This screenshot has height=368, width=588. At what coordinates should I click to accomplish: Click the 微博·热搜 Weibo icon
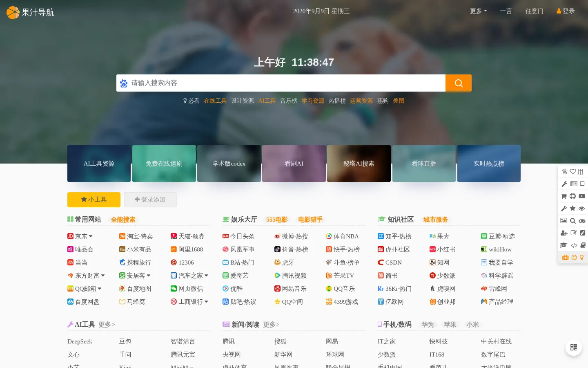pyautogui.click(x=277, y=236)
